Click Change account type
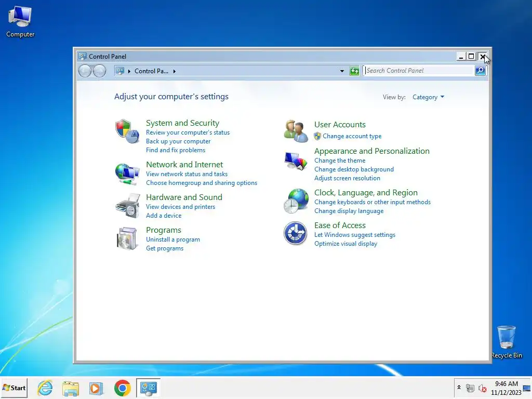 (x=352, y=136)
